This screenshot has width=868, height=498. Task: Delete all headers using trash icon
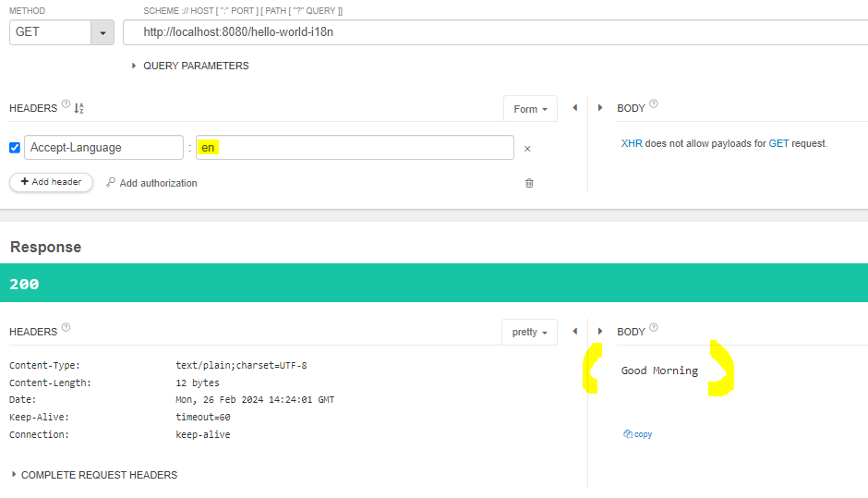[x=529, y=183]
